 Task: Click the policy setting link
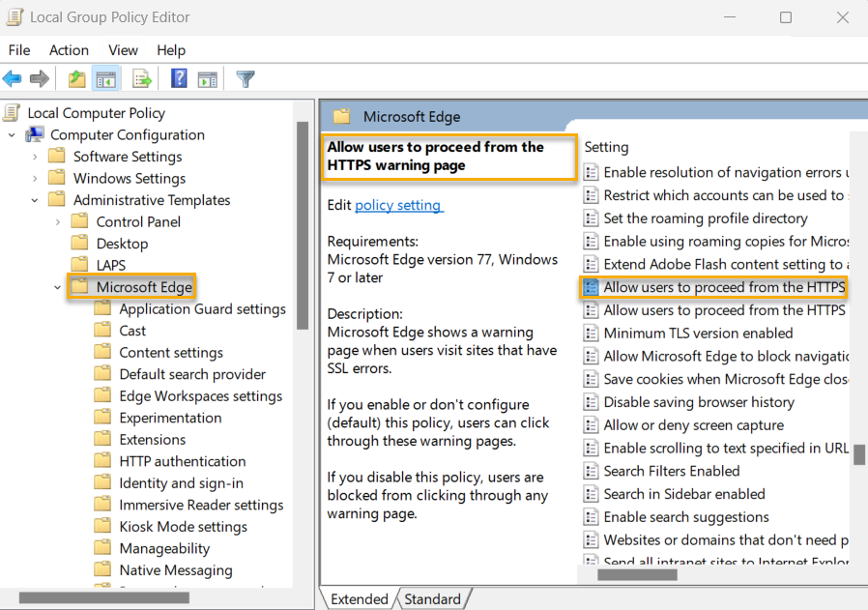pyautogui.click(x=399, y=205)
